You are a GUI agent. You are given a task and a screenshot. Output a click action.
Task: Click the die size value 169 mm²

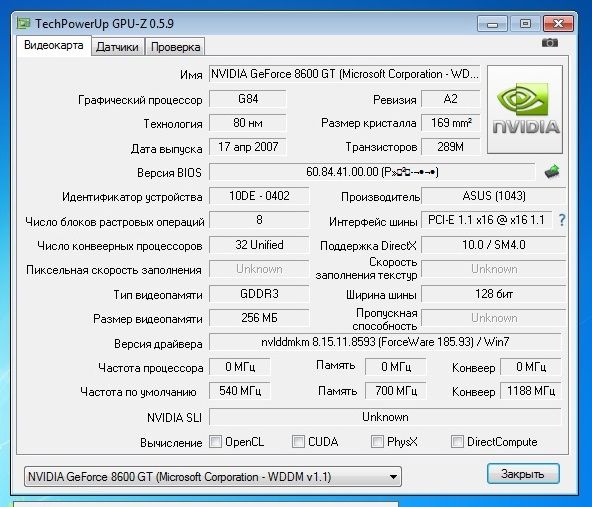pos(450,123)
